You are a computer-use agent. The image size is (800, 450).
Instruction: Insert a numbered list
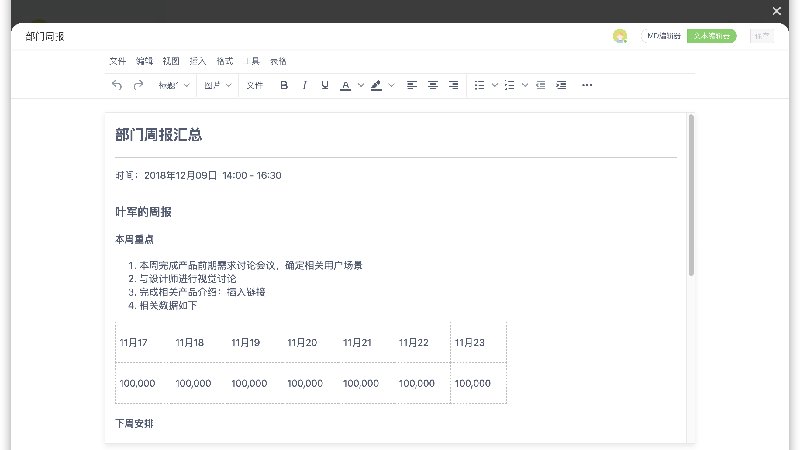(x=509, y=85)
